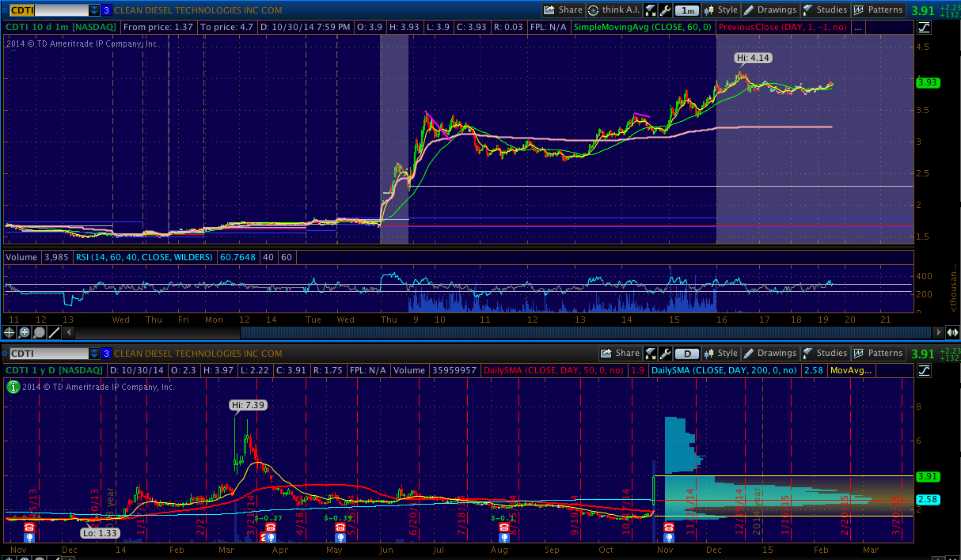Click the Share button in top toolbar
Screen dimensions: 961x560
(563, 10)
